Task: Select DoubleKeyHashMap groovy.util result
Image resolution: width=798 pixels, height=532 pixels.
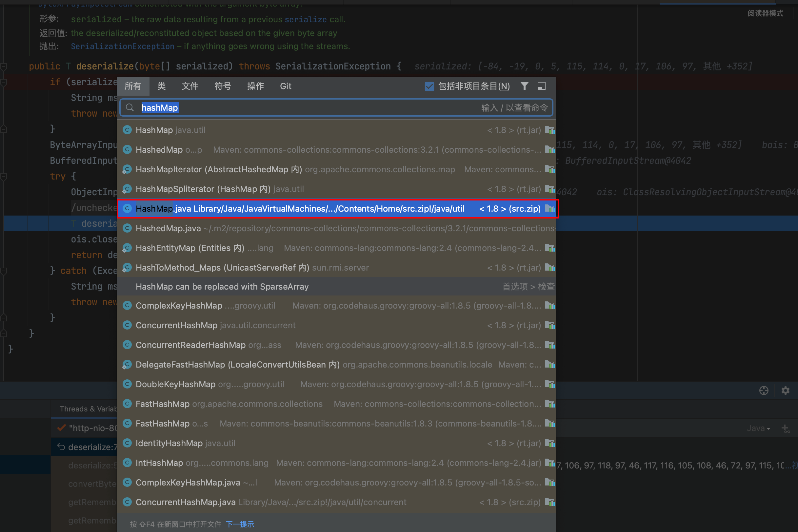Action: pos(336,384)
